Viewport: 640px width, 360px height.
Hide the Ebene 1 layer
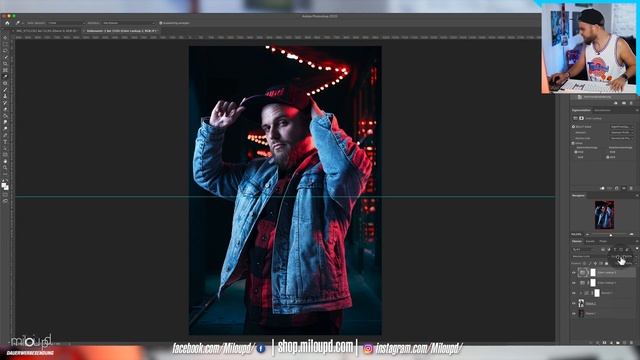point(574,313)
